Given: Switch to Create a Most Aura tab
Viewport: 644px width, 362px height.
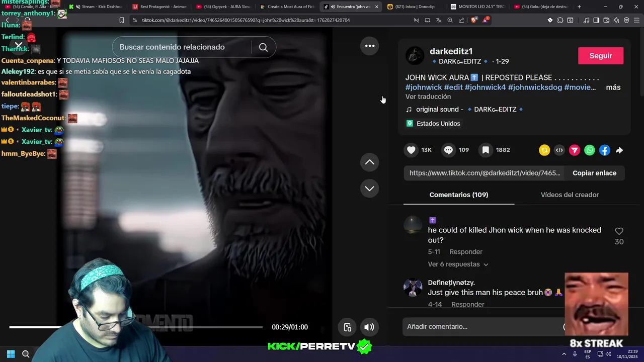Looking at the screenshot, I should [287, 7].
